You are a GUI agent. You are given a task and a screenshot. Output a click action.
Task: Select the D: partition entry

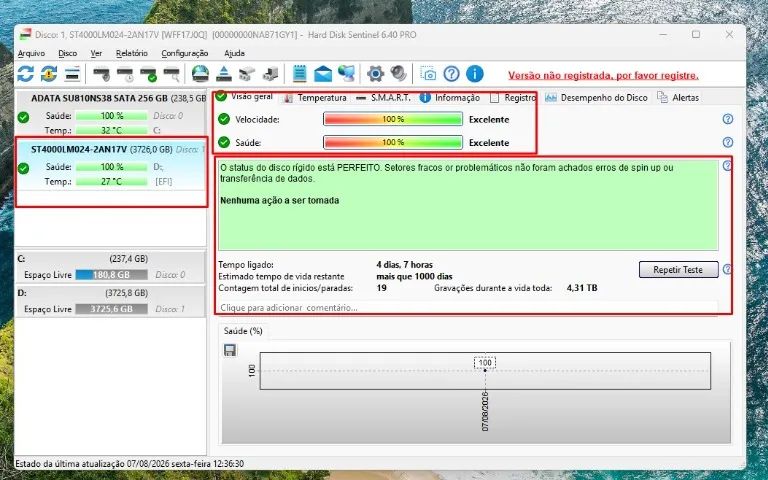pyautogui.click(x=111, y=301)
